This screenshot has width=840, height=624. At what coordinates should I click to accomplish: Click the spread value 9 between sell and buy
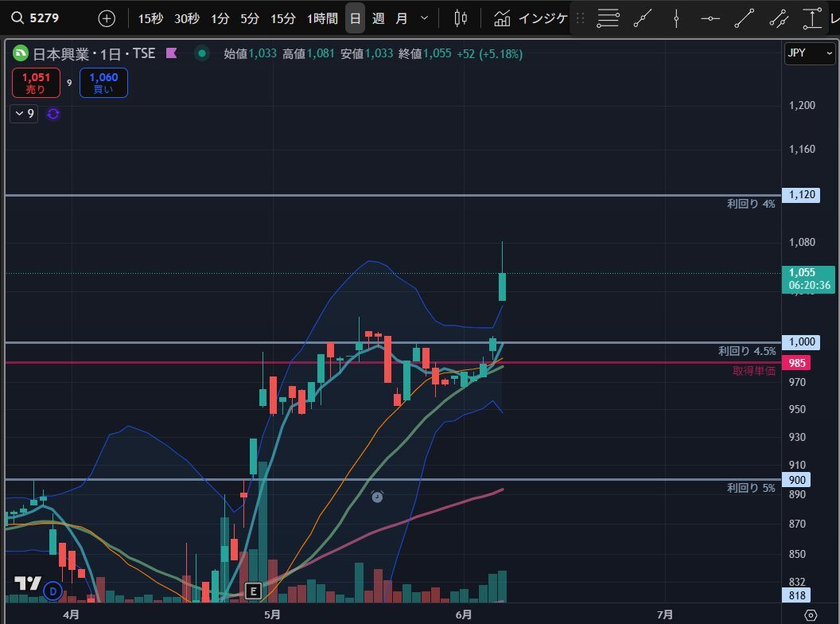pyautogui.click(x=69, y=83)
